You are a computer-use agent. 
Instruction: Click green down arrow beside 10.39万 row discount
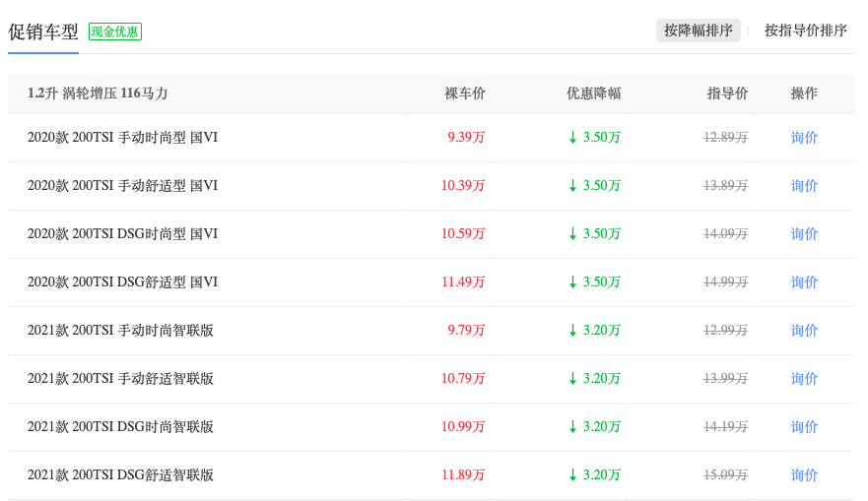tap(572, 186)
